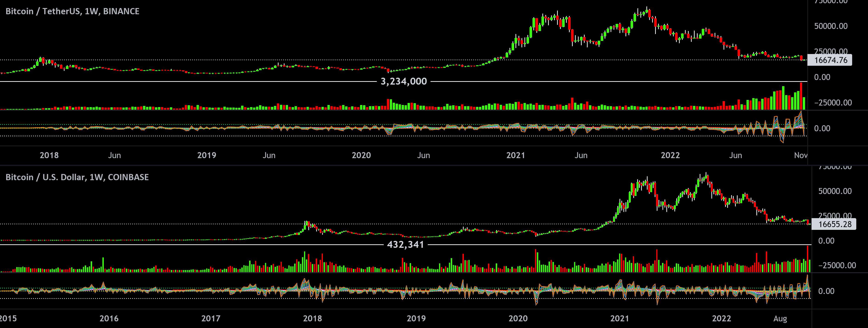Image resolution: width=868 pixels, height=328 pixels.
Task: Click the Bitcoin / U.S. Dollar, 1W, COINBASE title
Action: coord(77,177)
